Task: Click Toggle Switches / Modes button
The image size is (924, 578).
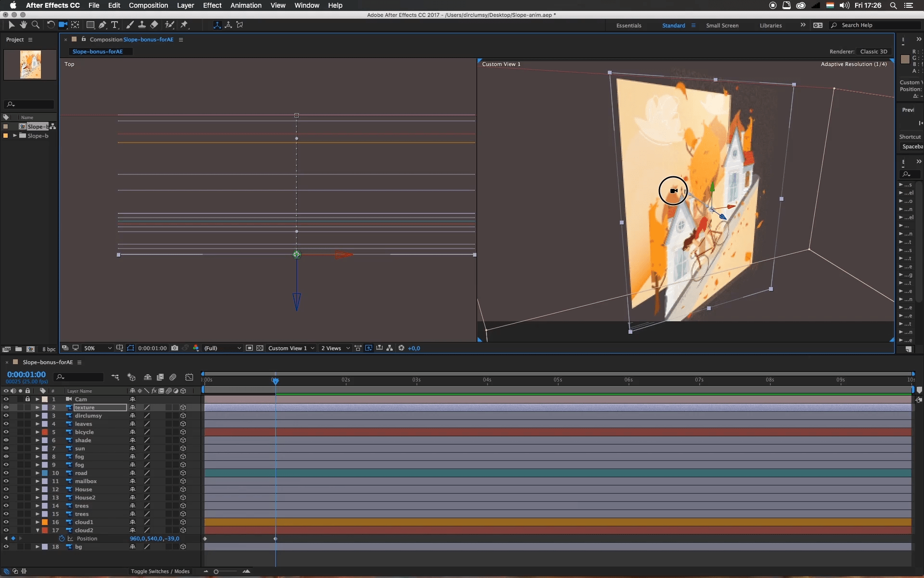Action: (160, 571)
